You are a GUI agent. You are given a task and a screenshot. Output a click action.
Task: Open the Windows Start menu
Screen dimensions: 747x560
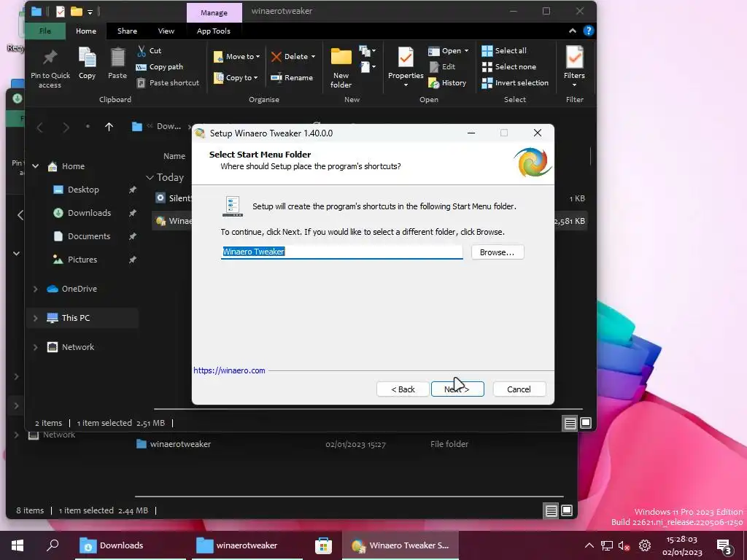(x=18, y=545)
